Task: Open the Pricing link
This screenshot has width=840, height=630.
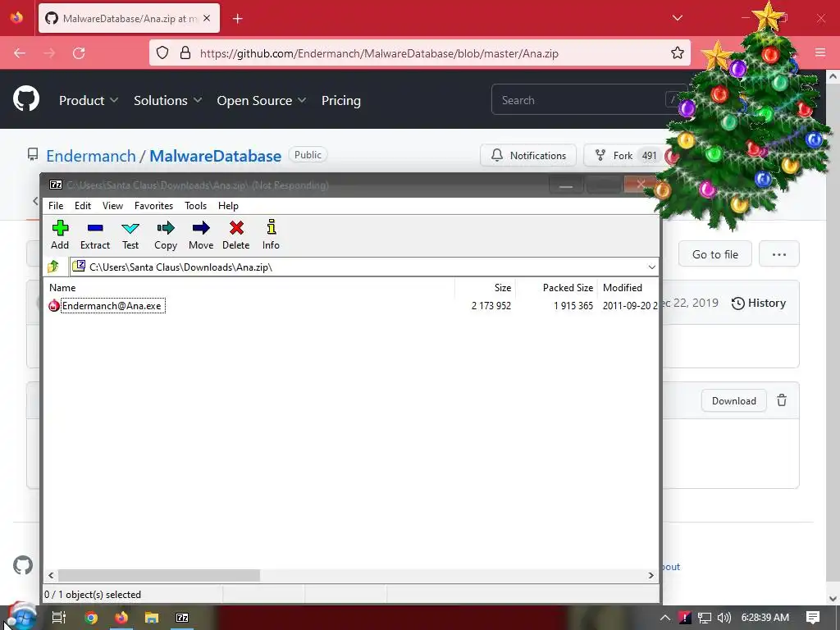Action: 341,100
